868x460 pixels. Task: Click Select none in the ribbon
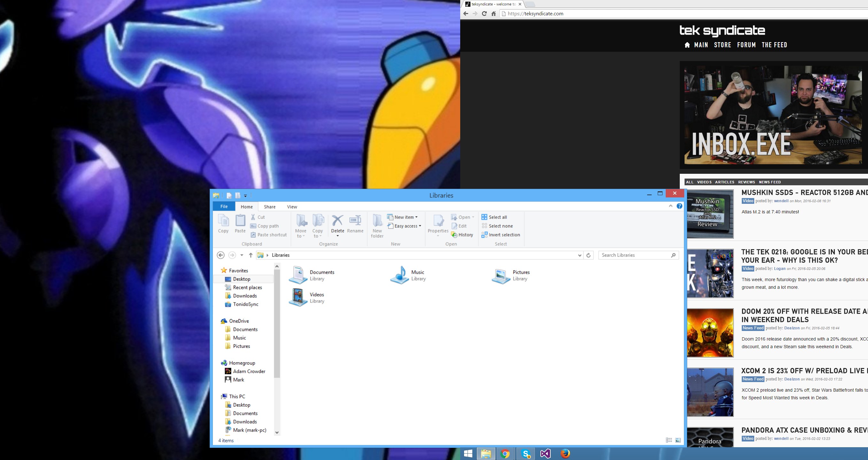point(497,226)
